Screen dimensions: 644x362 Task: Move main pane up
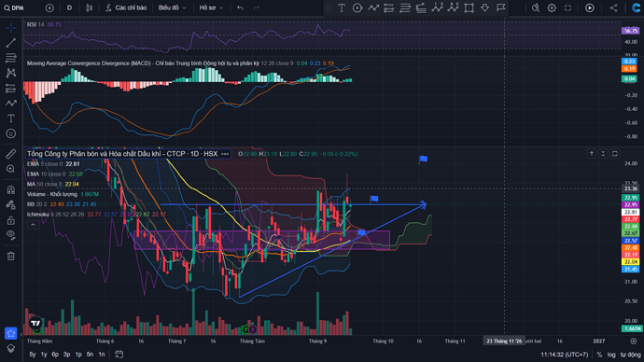pyautogui.click(x=592, y=154)
